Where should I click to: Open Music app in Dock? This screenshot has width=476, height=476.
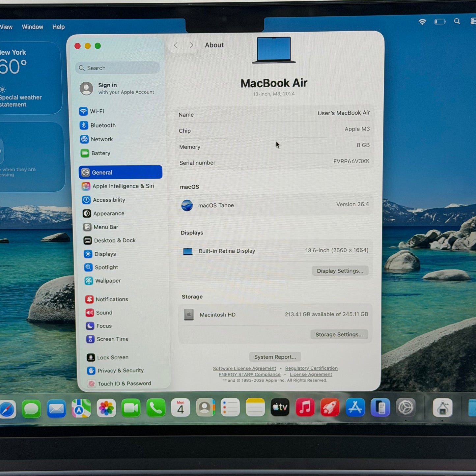point(305,407)
